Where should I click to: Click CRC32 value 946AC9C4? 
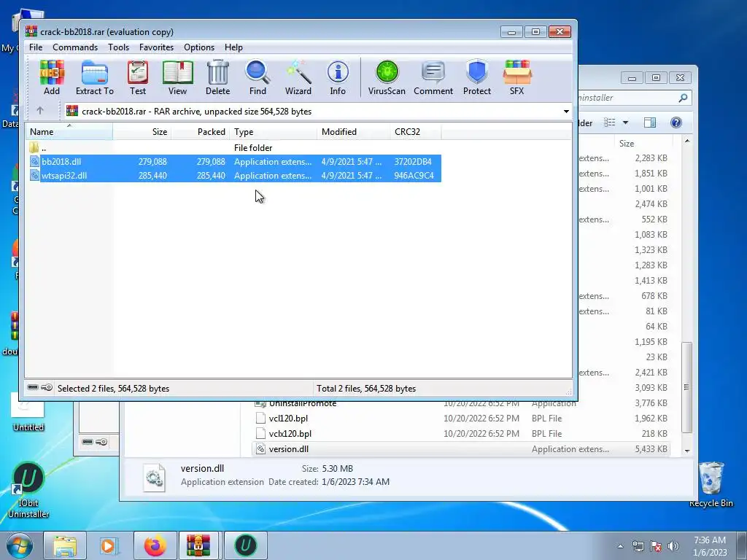point(414,175)
